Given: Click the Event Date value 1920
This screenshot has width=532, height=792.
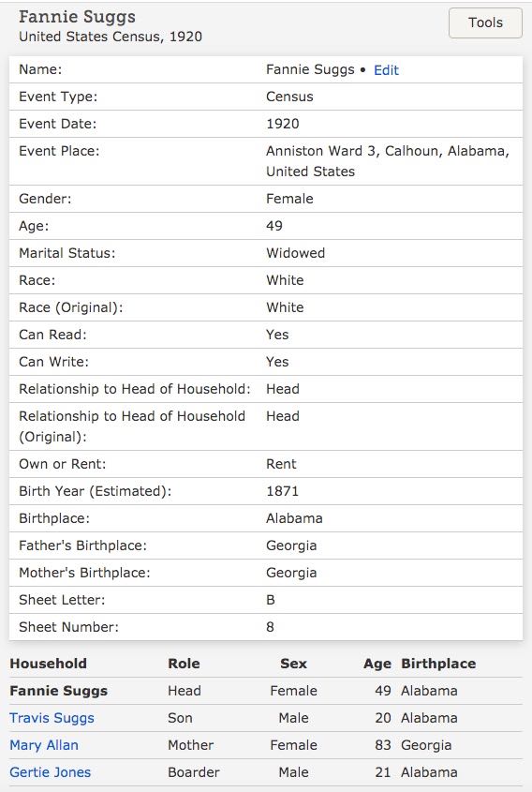Looking at the screenshot, I should pos(283,124).
